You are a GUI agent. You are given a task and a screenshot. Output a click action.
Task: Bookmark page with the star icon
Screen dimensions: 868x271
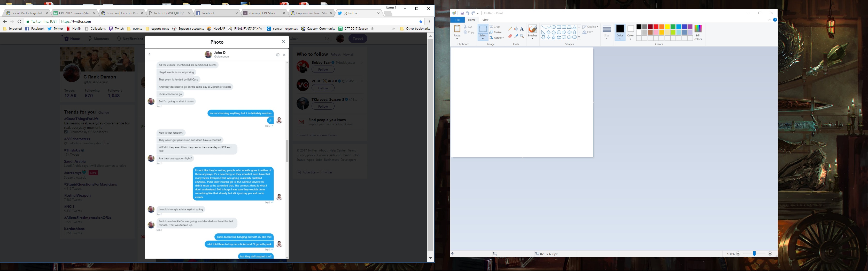(421, 21)
